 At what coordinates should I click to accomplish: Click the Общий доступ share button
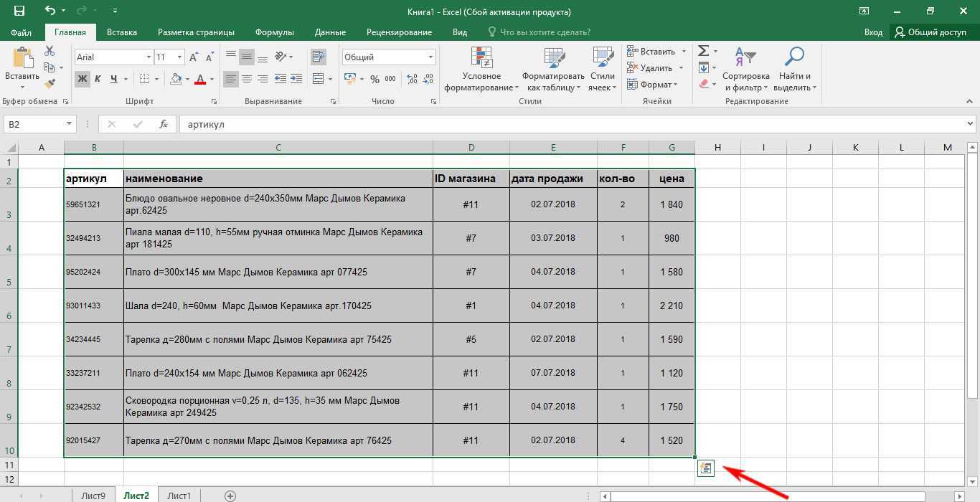tap(930, 32)
